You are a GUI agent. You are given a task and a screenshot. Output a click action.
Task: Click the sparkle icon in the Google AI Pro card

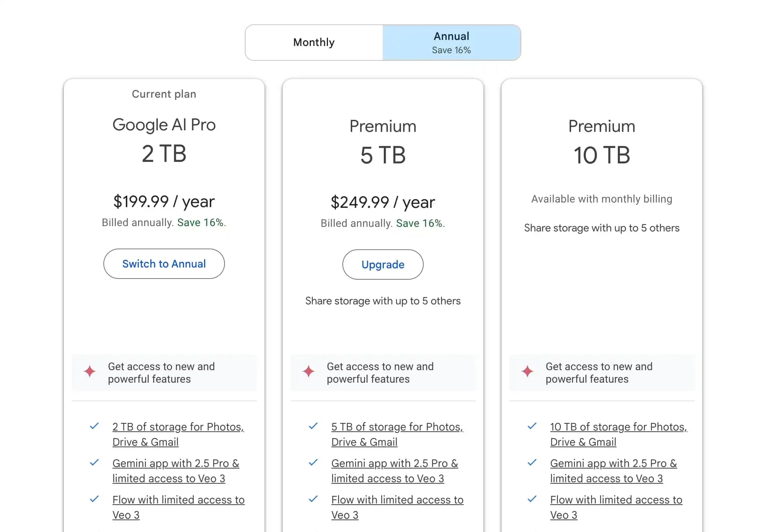[x=90, y=372]
